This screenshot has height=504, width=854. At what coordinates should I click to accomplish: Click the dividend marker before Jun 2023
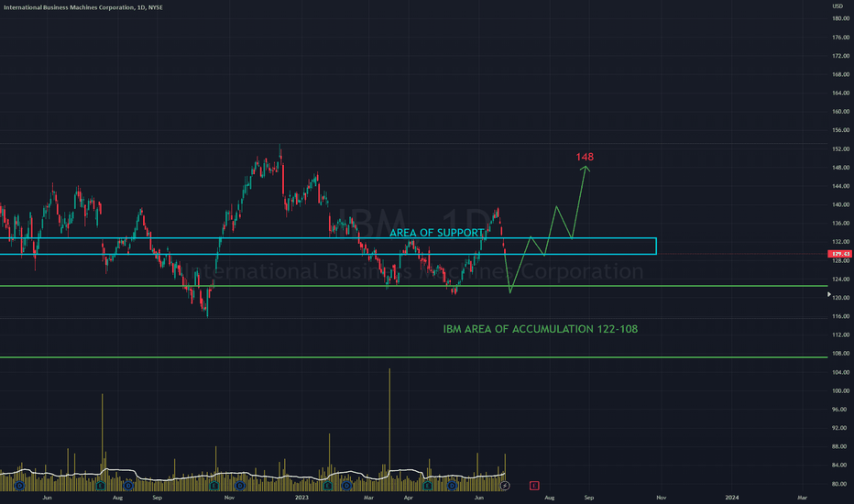coord(452,486)
